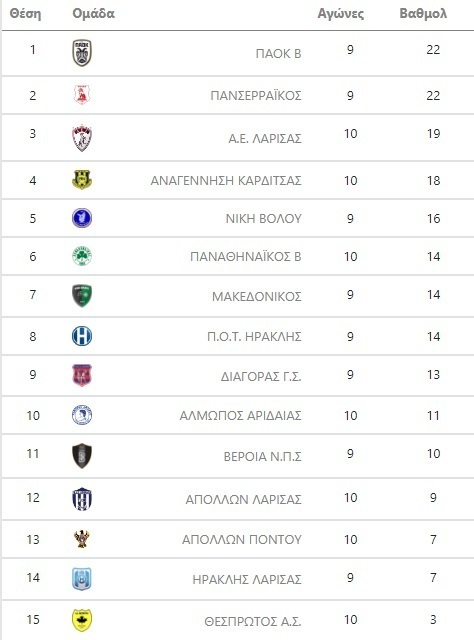Open the ΝΙΚΗ ΒΟΛΟΥ blue round logo
Viewport: 474px width, 640px height.
[82, 218]
